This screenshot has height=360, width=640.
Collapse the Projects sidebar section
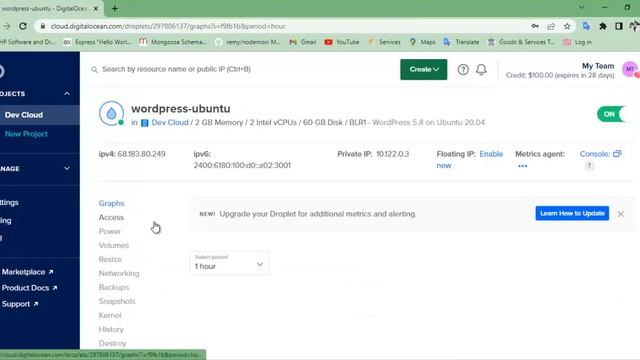(x=67, y=93)
